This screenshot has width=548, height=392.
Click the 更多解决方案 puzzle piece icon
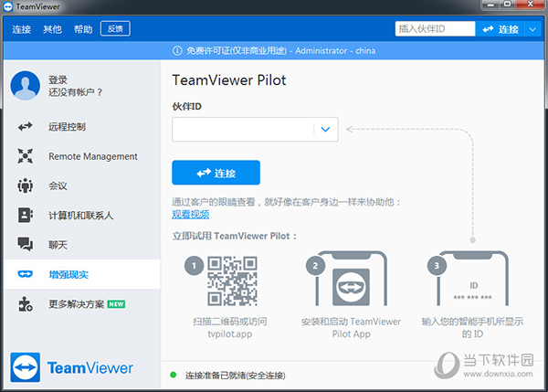pos(26,304)
